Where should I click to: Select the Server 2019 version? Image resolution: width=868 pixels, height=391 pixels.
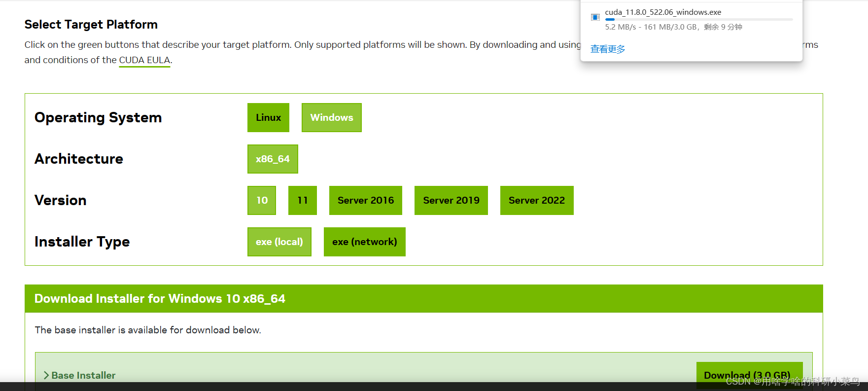point(451,200)
